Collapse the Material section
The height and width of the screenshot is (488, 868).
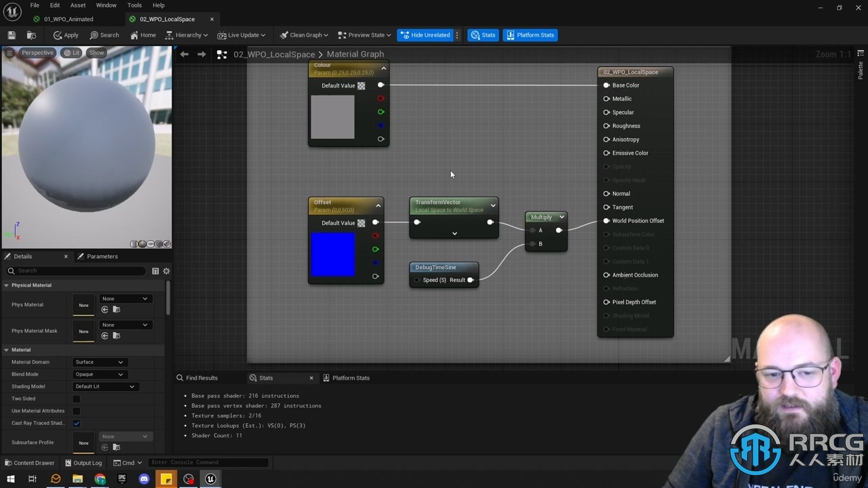click(6, 350)
